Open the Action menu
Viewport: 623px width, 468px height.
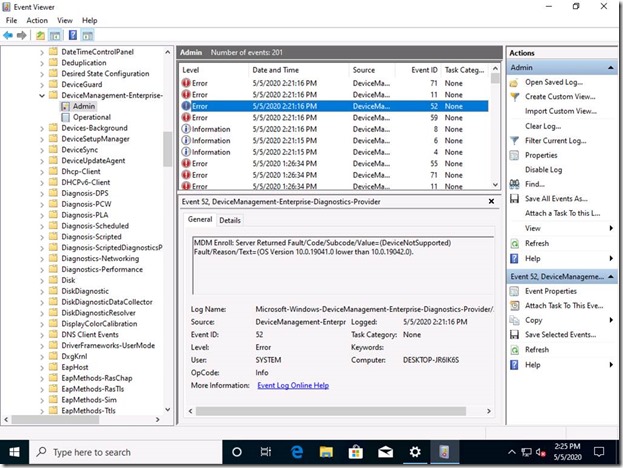pyautogui.click(x=37, y=20)
